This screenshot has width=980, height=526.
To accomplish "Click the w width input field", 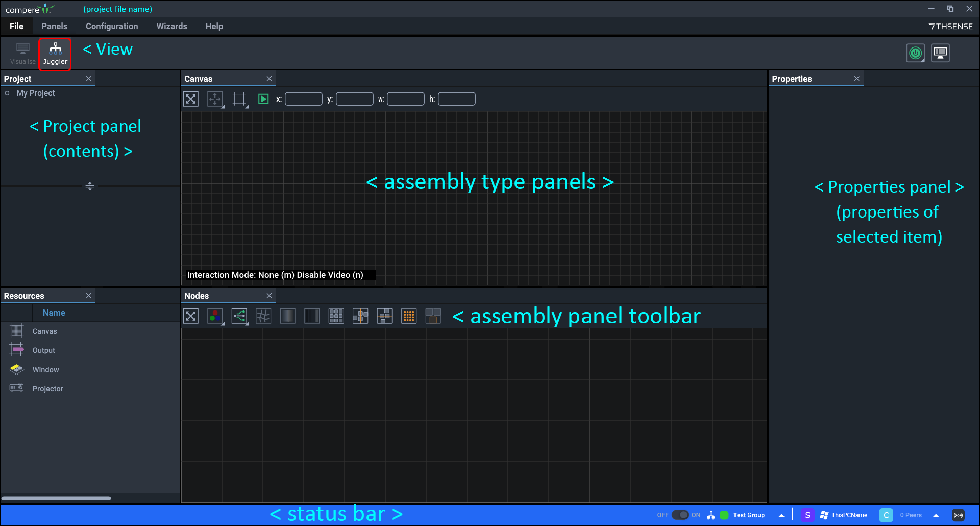I will pyautogui.click(x=406, y=99).
